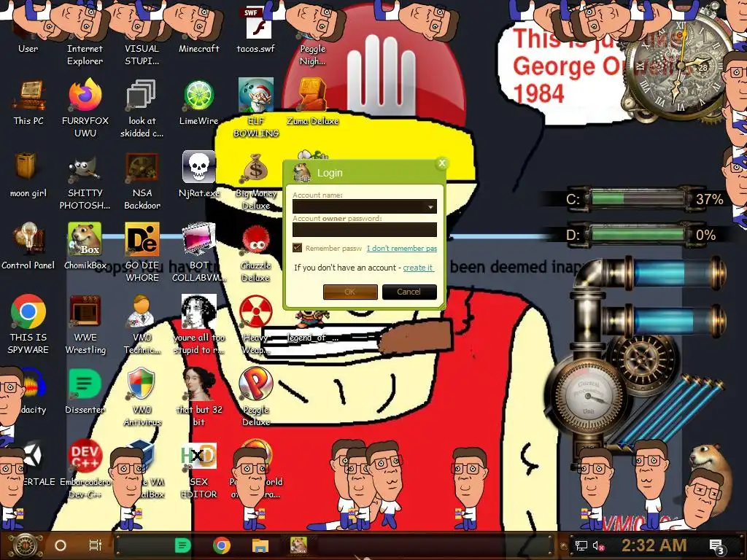Screen dimensions: 747x560
Task: Open the network tray icon
Action: point(581,545)
